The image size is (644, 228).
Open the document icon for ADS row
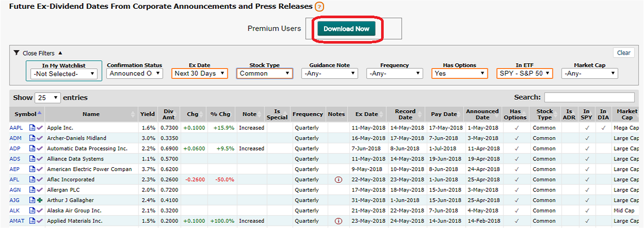coord(32,159)
